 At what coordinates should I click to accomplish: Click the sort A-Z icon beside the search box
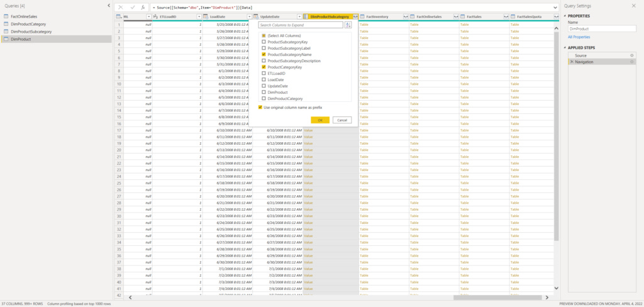point(348,25)
